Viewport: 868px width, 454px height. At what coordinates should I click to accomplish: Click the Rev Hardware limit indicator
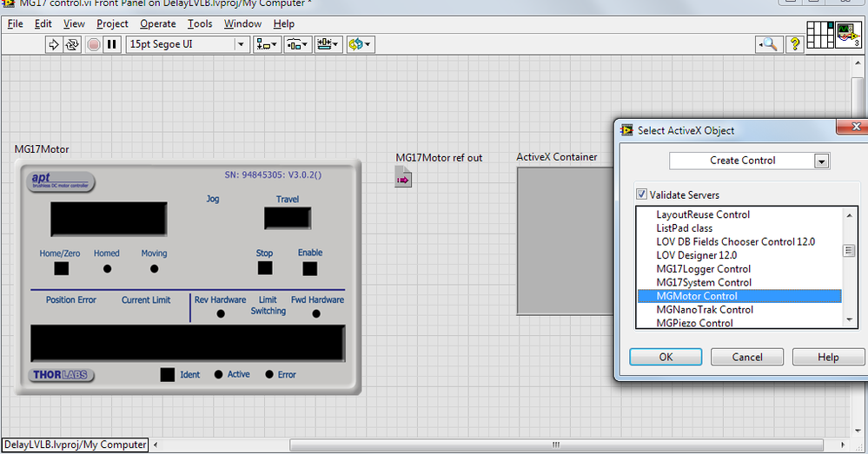click(x=221, y=313)
